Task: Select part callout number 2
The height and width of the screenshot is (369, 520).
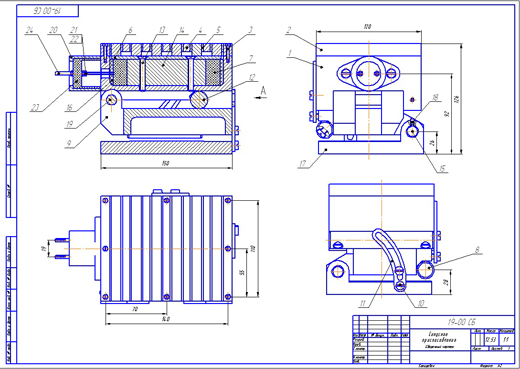Action: click(x=289, y=30)
